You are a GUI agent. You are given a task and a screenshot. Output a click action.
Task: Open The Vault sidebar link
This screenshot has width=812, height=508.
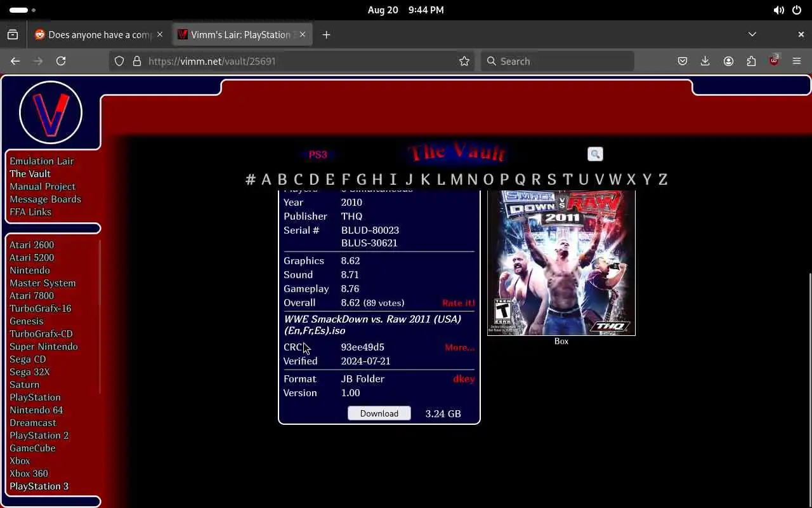point(30,174)
